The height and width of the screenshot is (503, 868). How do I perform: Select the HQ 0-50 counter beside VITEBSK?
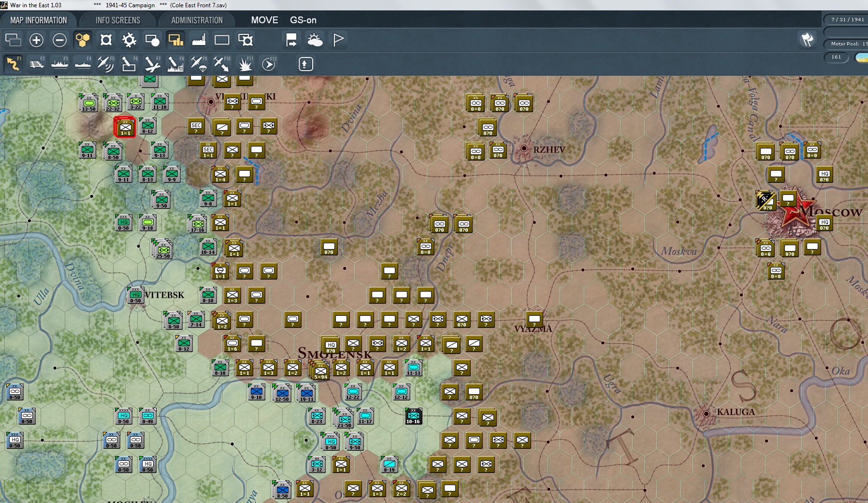coord(135,295)
